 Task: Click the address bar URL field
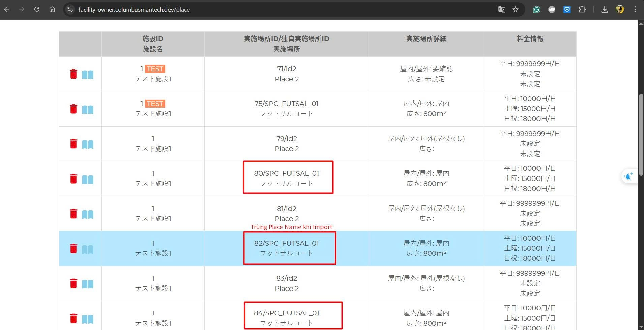[x=270, y=9]
